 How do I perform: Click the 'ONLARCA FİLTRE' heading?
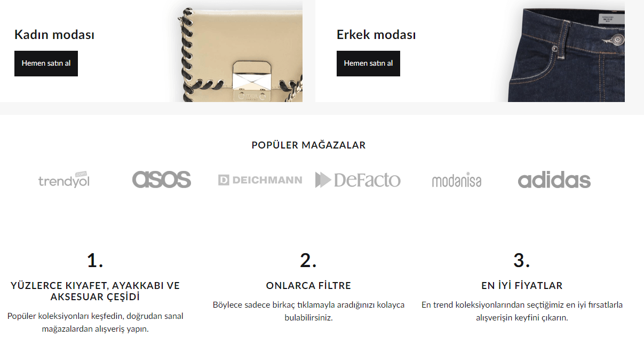(x=308, y=286)
